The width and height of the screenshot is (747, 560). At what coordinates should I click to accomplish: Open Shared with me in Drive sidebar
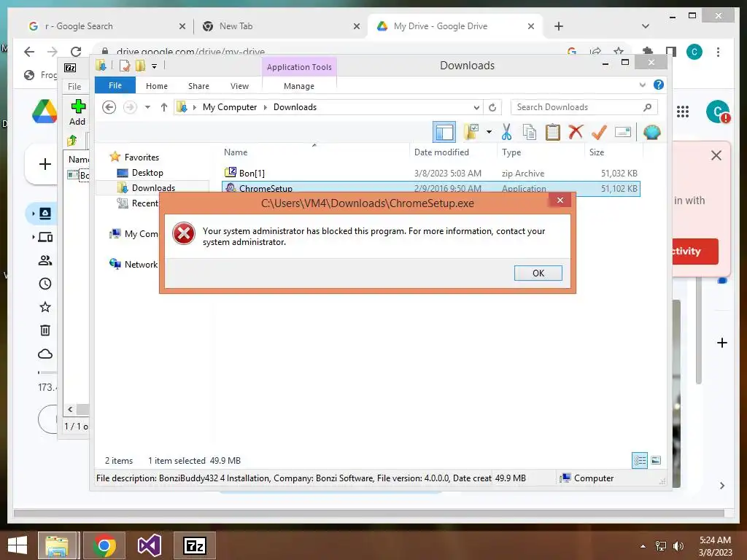click(44, 260)
